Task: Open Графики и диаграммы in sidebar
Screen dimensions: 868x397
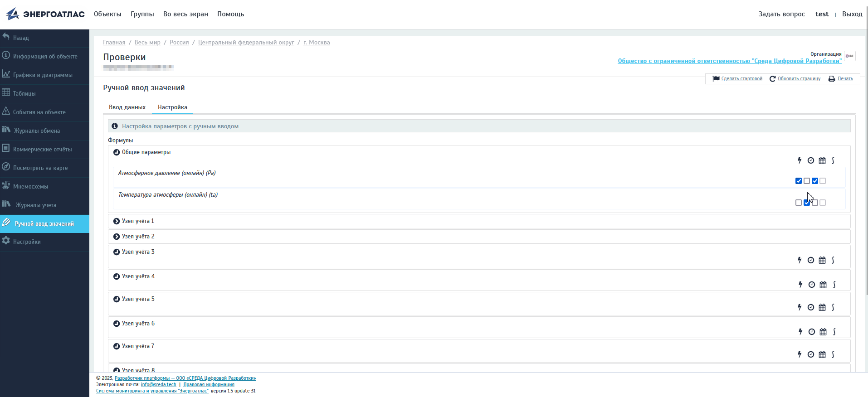Action: pyautogui.click(x=43, y=75)
